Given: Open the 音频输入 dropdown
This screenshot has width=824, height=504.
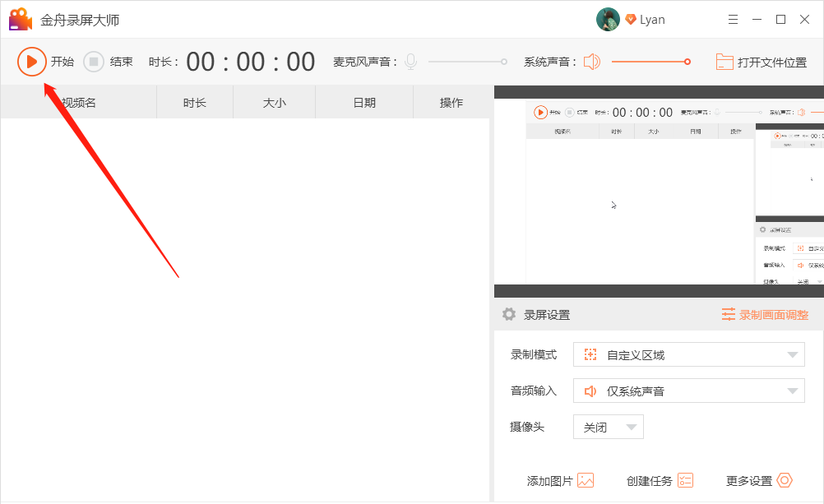Looking at the screenshot, I should pos(689,391).
